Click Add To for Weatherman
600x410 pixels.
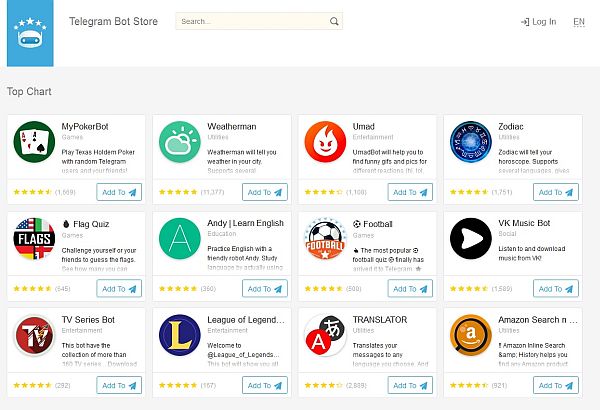(x=265, y=192)
